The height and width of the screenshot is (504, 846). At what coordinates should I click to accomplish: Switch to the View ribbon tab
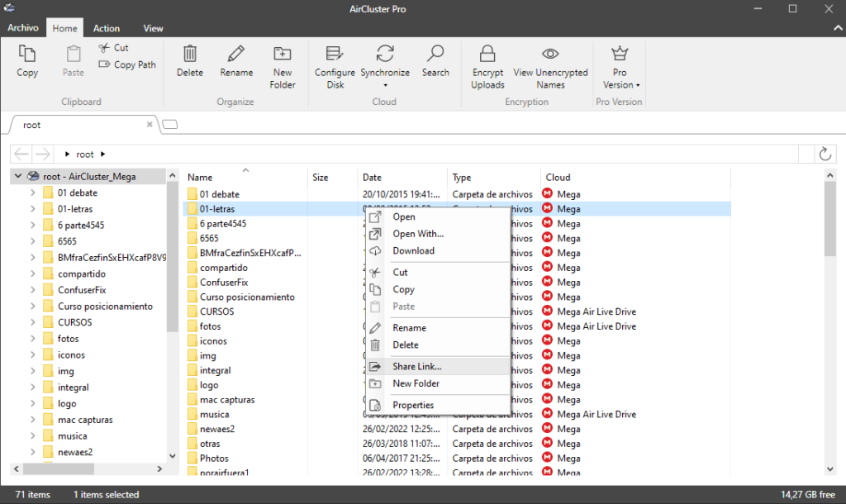click(153, 28)
